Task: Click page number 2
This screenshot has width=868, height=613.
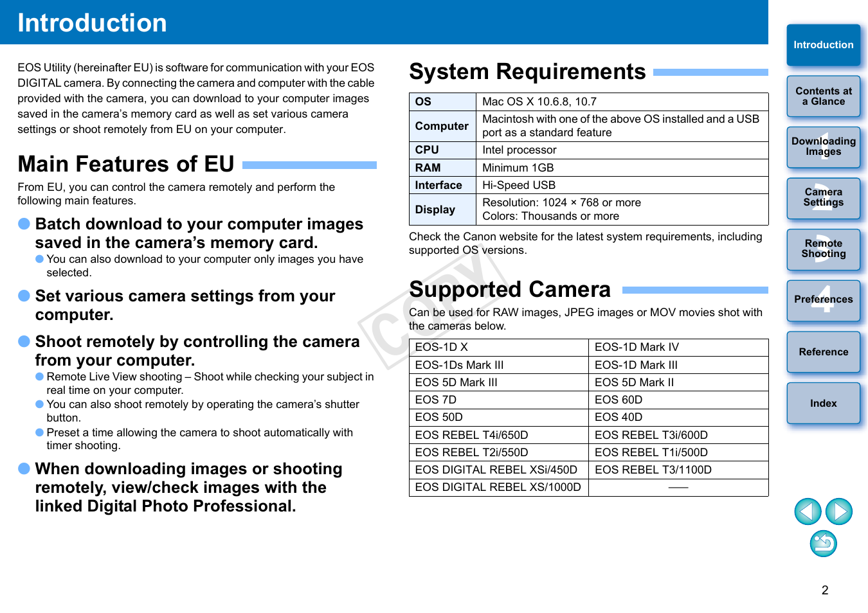Action: (825, 591)
